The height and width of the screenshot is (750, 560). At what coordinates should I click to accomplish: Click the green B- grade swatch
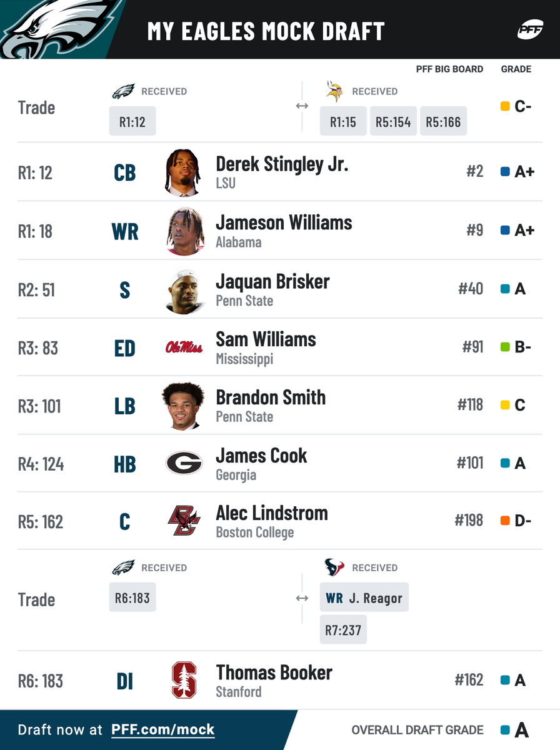click(x=506, y=347)
